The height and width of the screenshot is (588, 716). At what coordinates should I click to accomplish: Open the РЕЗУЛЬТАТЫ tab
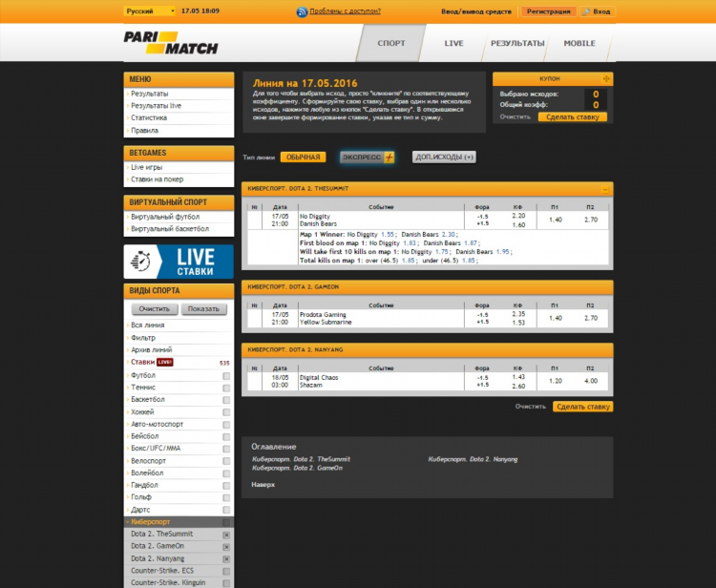point(517,43)
